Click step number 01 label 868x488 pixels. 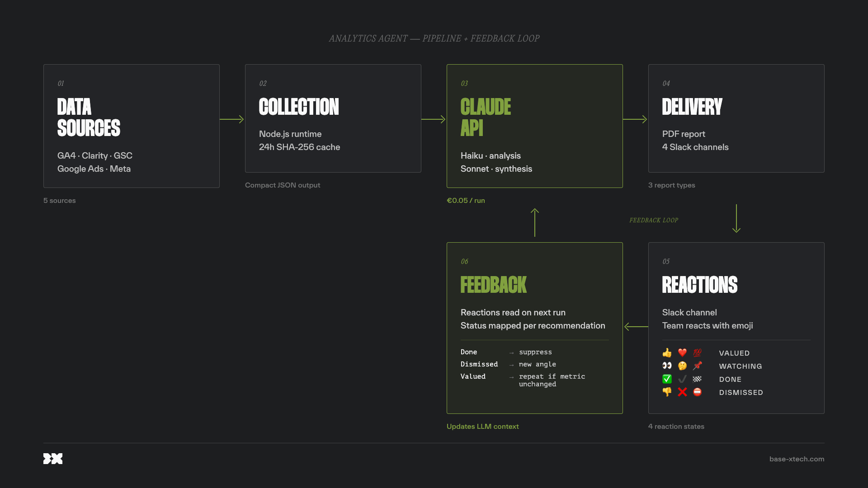pos(61,84)
